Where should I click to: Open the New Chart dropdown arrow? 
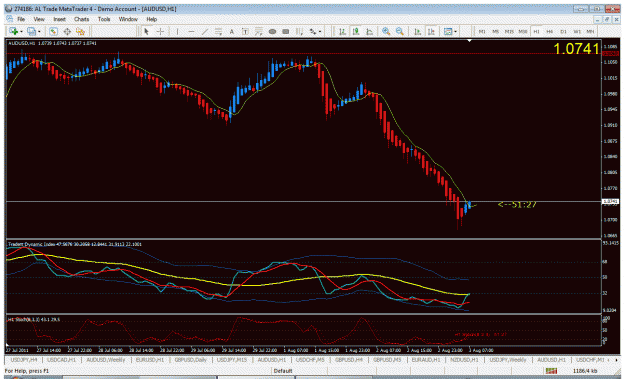tap(21, 31)
